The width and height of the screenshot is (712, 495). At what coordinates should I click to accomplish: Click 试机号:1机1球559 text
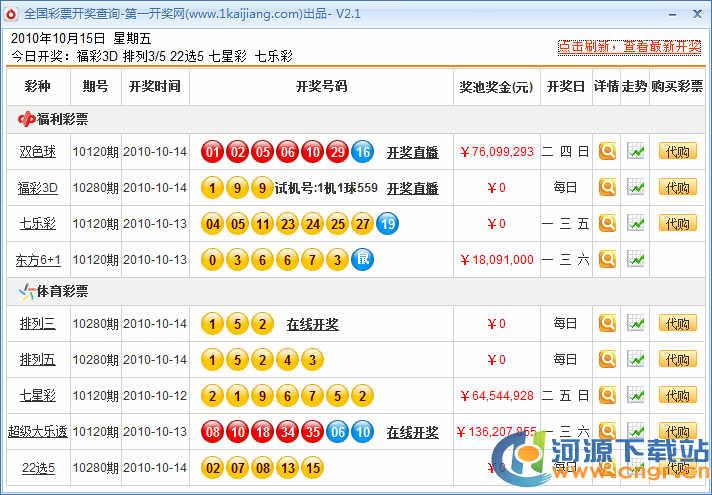pyautogui.click(x=326, y=188)
